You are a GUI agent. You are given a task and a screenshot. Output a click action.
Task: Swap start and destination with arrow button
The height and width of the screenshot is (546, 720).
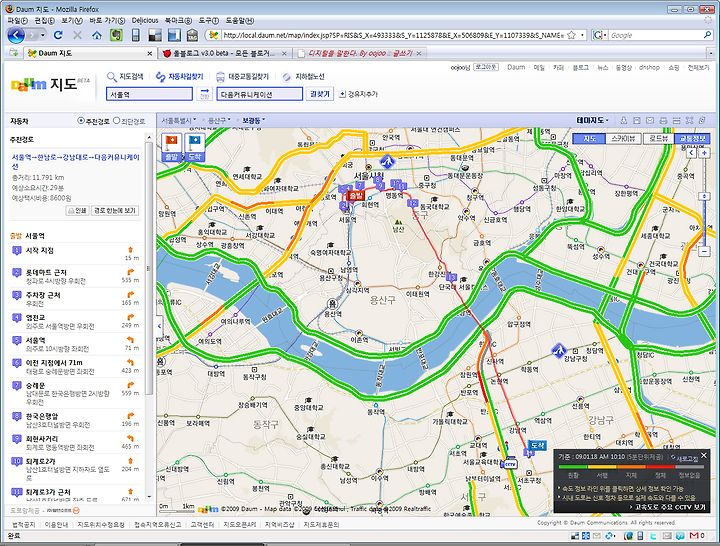pos(204,94)
